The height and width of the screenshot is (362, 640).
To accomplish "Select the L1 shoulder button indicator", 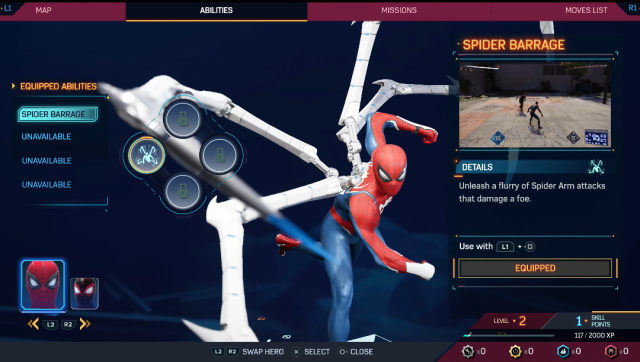I will 8,8.
